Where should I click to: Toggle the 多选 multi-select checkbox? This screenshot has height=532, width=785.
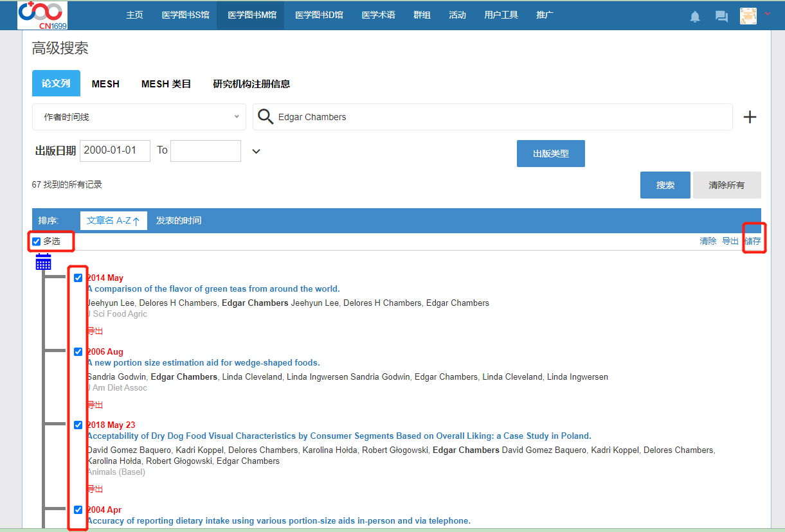click(37, 242)
